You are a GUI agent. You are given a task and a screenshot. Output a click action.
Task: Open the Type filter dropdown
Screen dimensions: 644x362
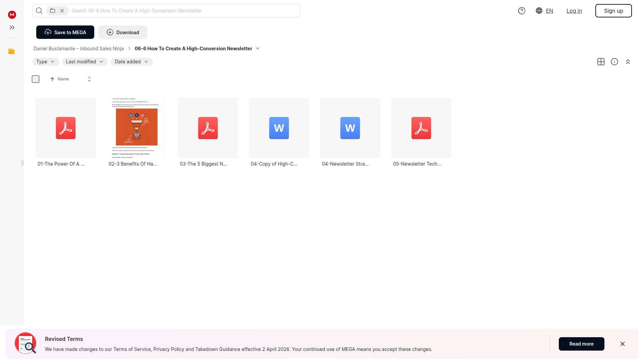point(45,62)
